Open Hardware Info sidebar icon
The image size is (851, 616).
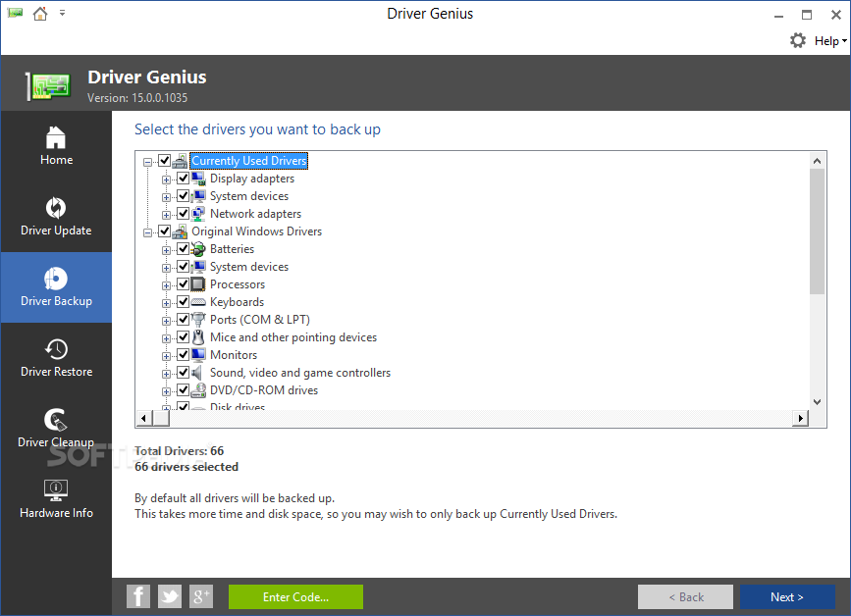click(56, 490)
